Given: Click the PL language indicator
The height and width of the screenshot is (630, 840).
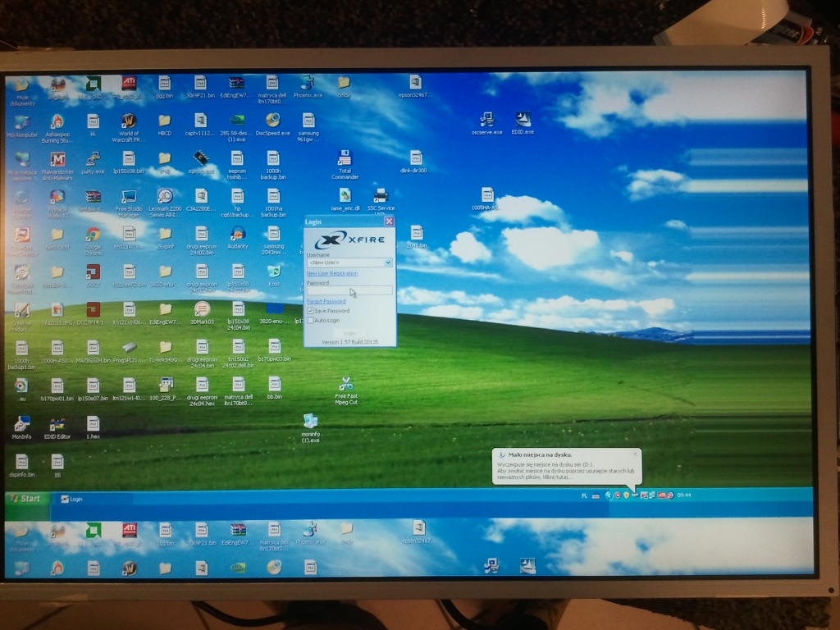Looking at the screenshot, I should [584, 496].
